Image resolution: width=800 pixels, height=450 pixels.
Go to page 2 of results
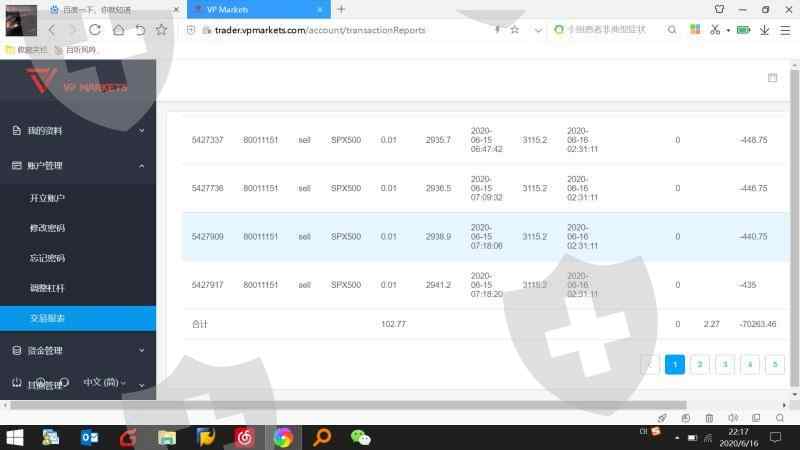click(x=700, y=365)
